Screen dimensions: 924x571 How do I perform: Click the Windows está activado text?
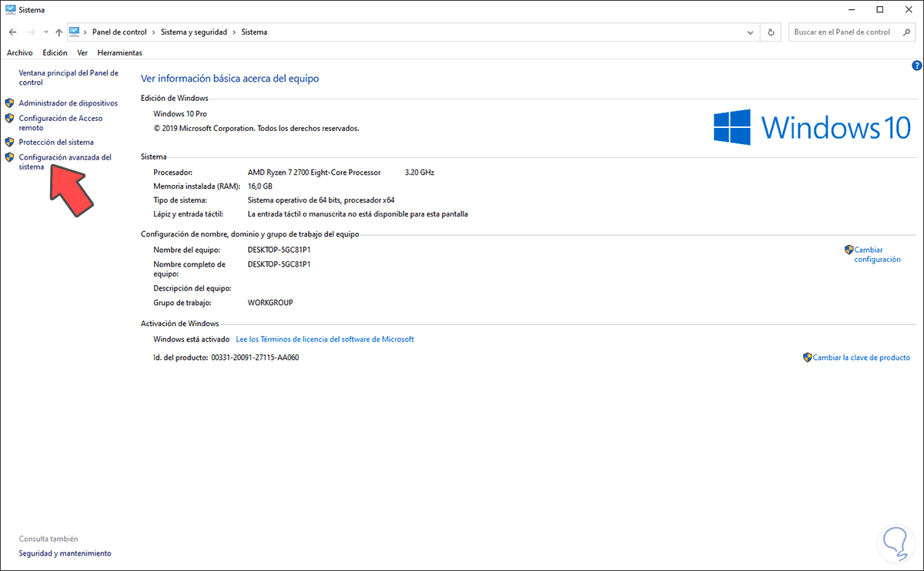[192, 339]
